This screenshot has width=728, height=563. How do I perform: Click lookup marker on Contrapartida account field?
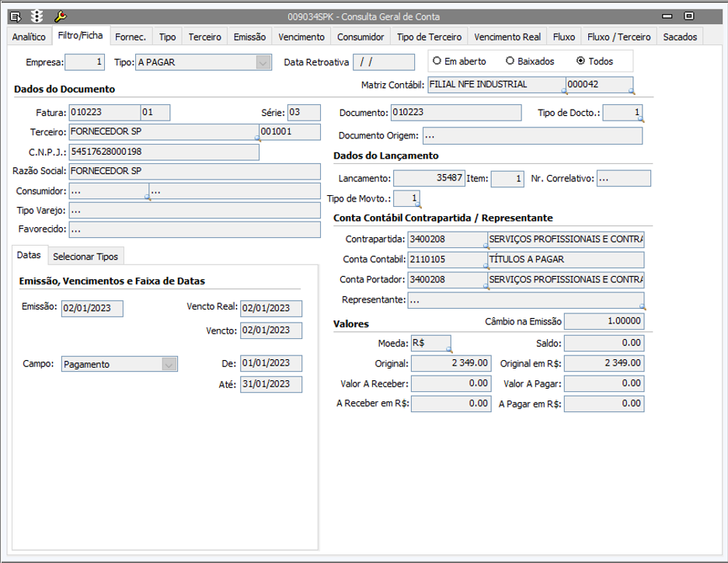pyautogui.click(x=486, y=245)
